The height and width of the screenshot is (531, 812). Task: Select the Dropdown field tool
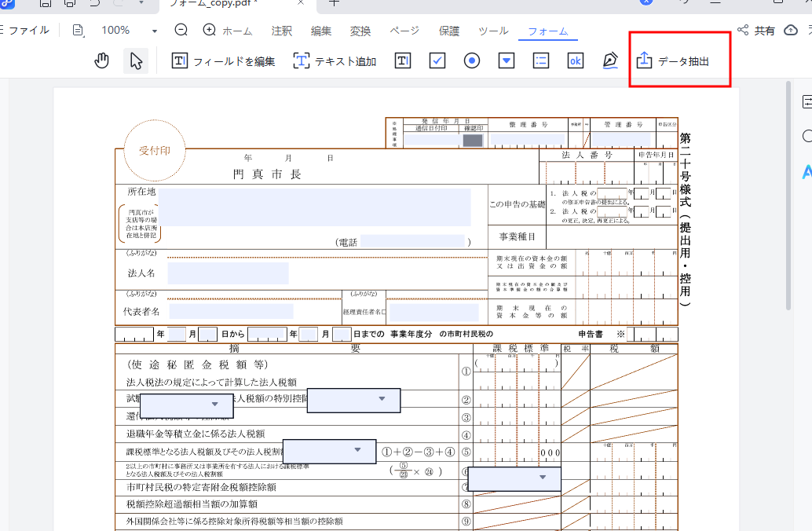click(x=506, y=60)
